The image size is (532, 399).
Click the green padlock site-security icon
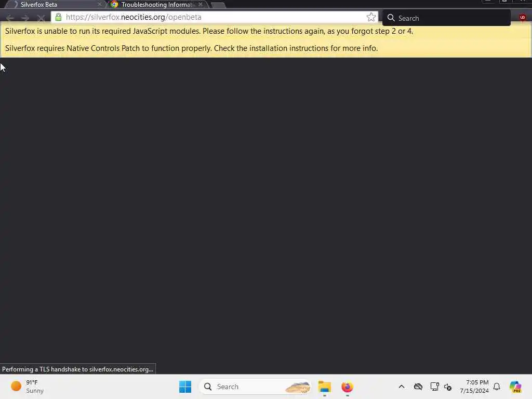pyautogui.click(x=58, y=17)
